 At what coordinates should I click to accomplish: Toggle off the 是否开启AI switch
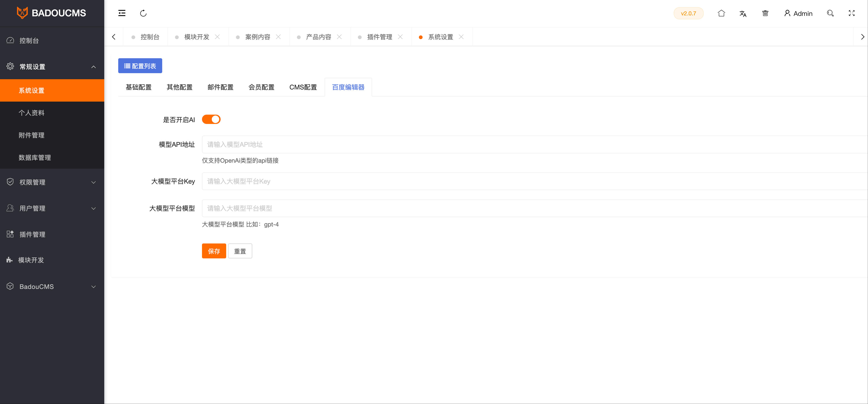point(211,119)
